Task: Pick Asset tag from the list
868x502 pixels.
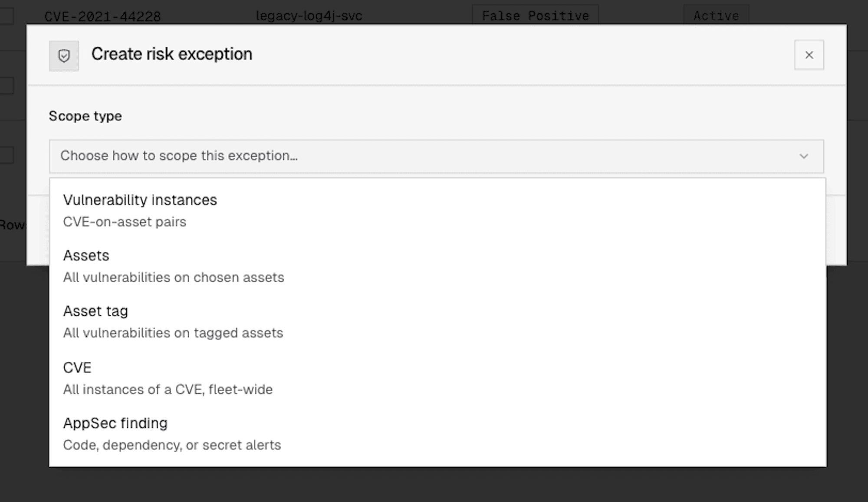Action: pyautogui.click(x=437, y=322)
